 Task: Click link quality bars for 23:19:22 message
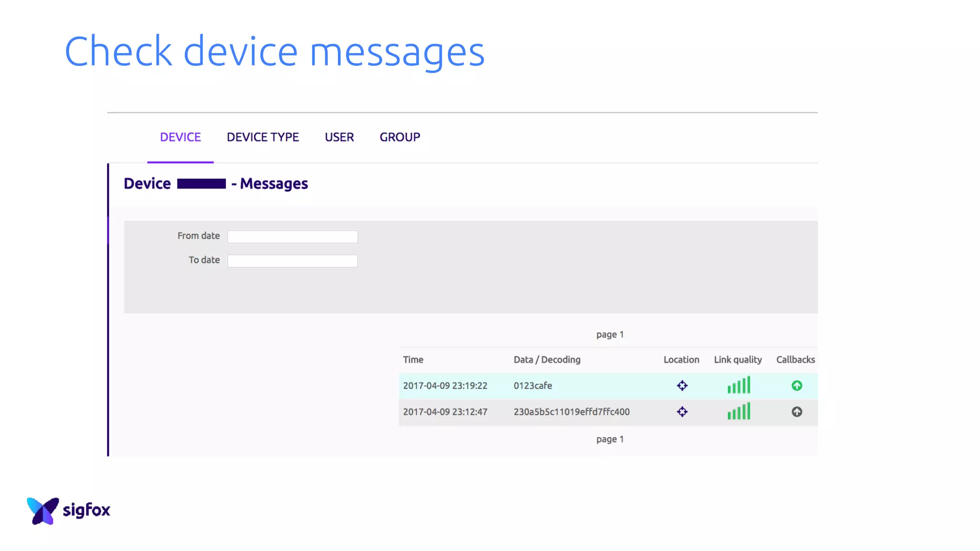coord(739,385)
